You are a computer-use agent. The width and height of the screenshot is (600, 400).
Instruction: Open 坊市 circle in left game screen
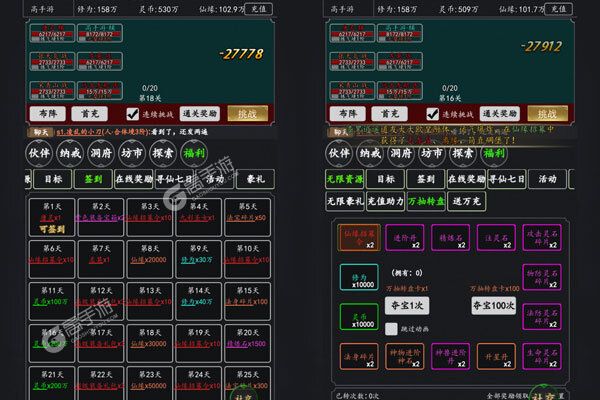132,153
